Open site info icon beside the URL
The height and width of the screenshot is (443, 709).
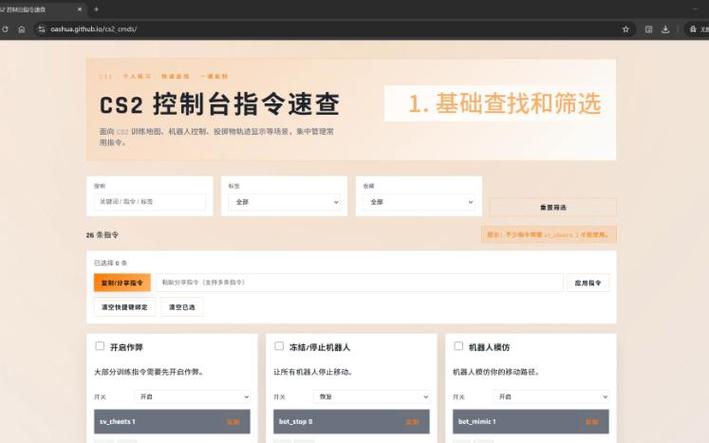[x=41, y=29]
